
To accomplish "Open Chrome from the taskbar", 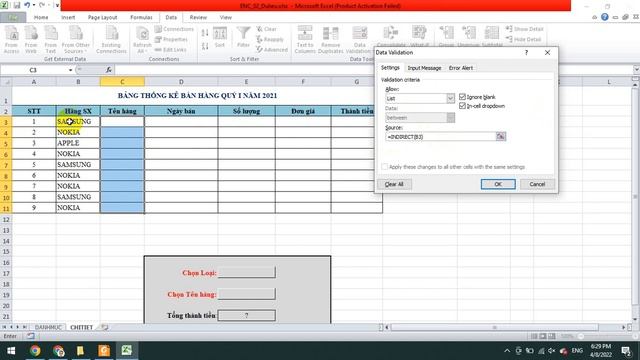I will click(35, 351).
